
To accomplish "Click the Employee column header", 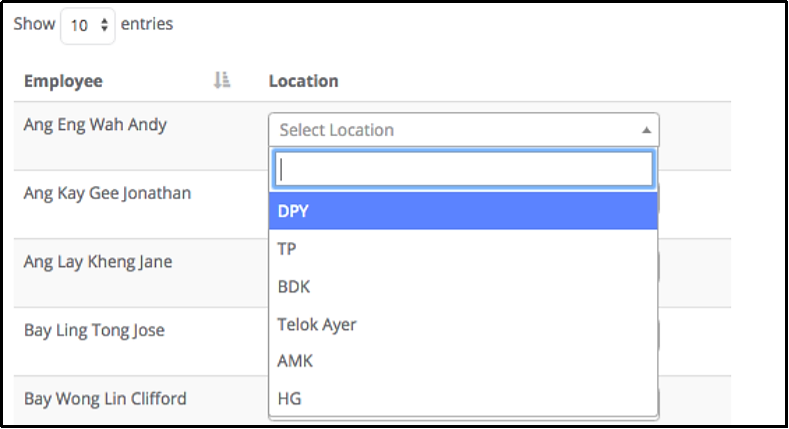I will [63, 81].
